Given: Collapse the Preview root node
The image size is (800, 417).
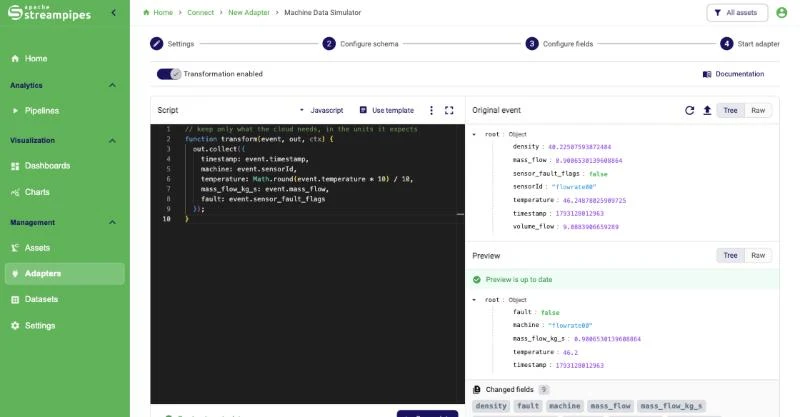Looking at the screenshot, I should 474,300.
